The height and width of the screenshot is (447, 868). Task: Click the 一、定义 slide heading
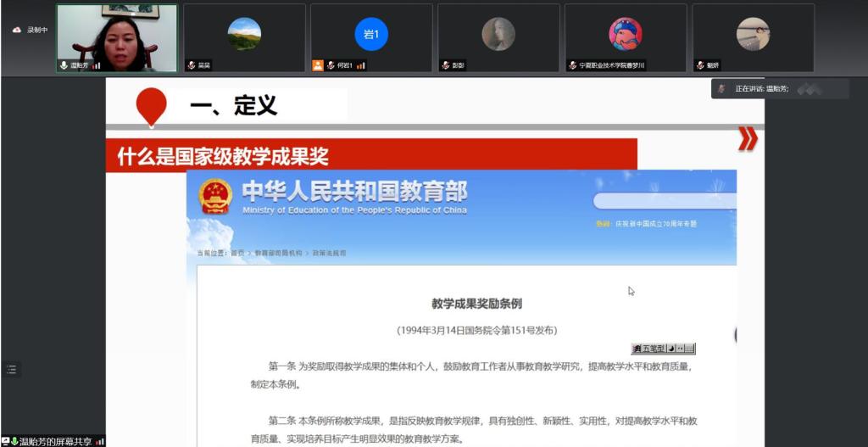tap(234, 105)
